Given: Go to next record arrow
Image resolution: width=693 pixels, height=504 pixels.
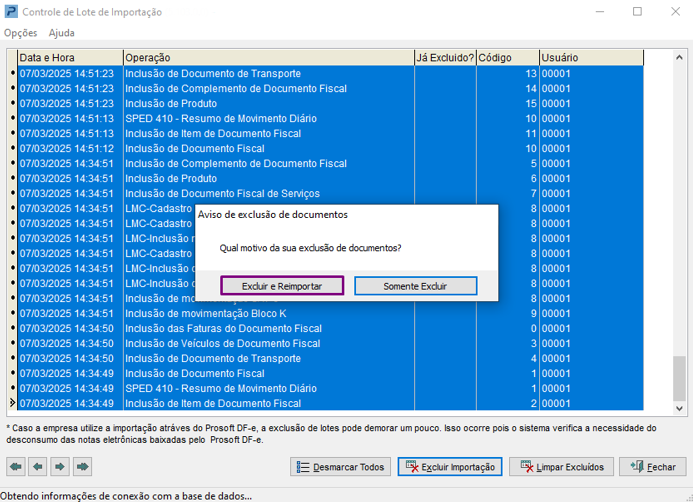Looking at the screenshot, I should (x=60, y=466).
